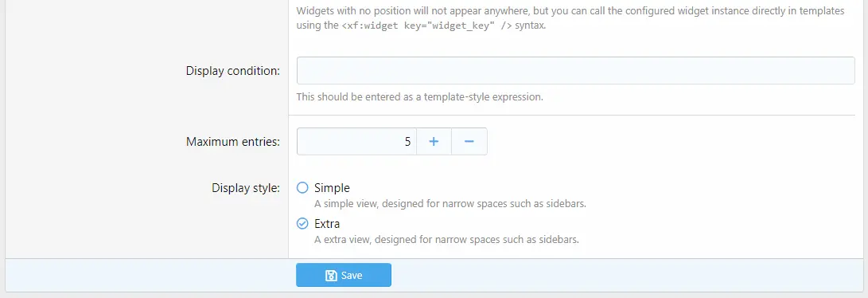
Task: Click the "Extra" option label text
Action: 327,224
